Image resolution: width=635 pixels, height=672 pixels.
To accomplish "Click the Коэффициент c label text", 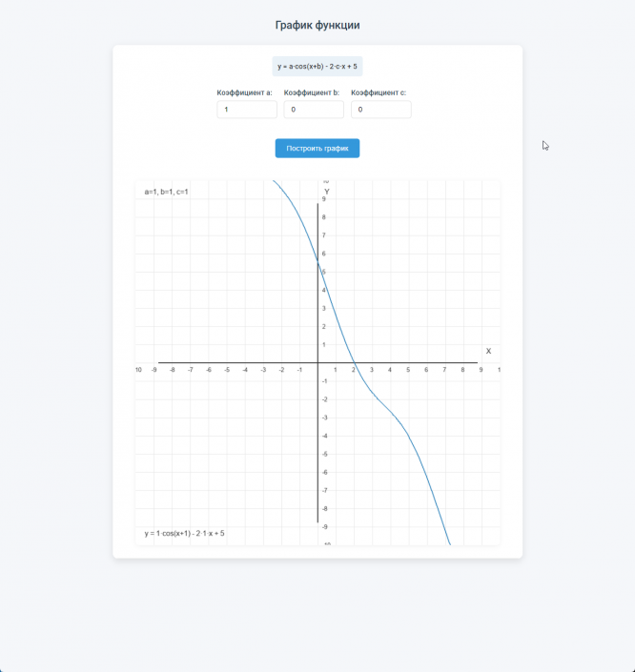I will 379,93.
